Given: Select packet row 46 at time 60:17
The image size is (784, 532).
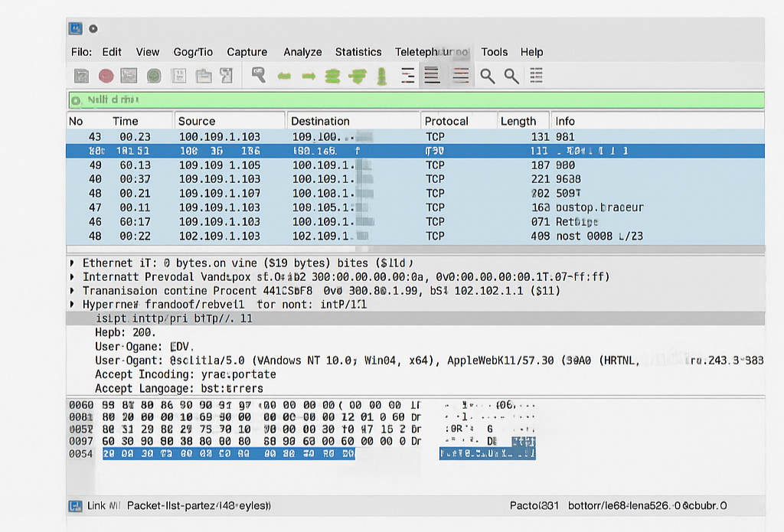Looking at the screenshot, I should tap(415, 221).
